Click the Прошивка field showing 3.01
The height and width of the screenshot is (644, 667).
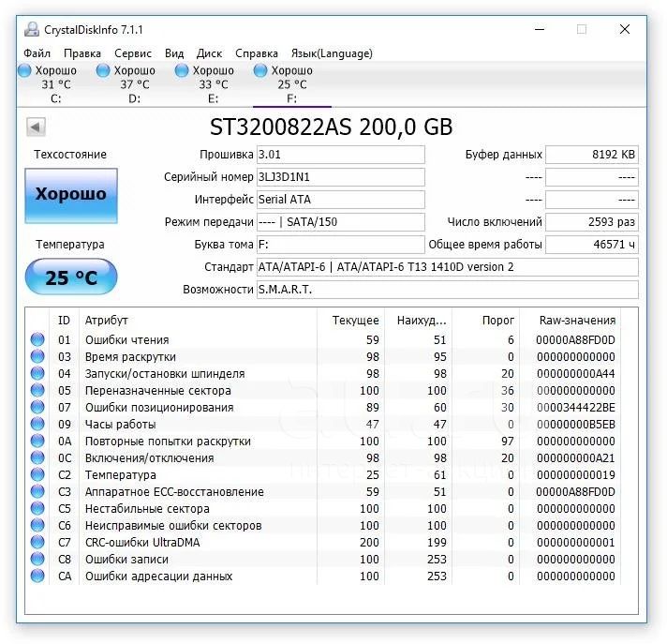tap(340, 155)
